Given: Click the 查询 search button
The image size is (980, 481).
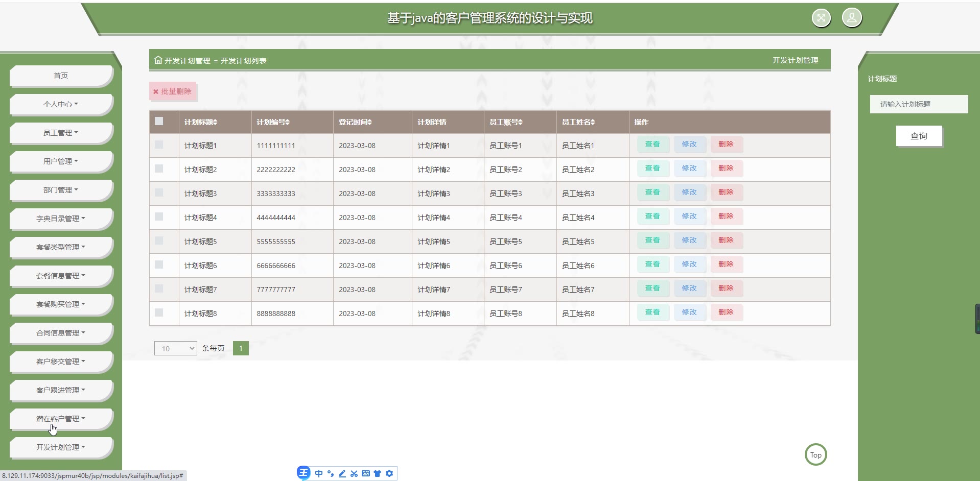Looking at the screenshot, I should click(x=919, y=136).
